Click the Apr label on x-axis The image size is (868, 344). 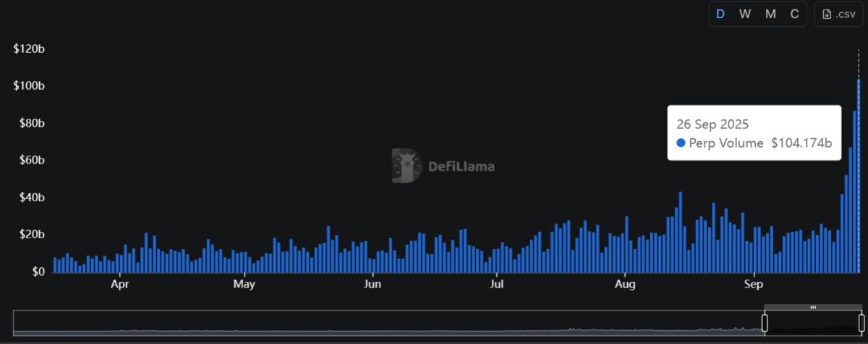(119, 285)
